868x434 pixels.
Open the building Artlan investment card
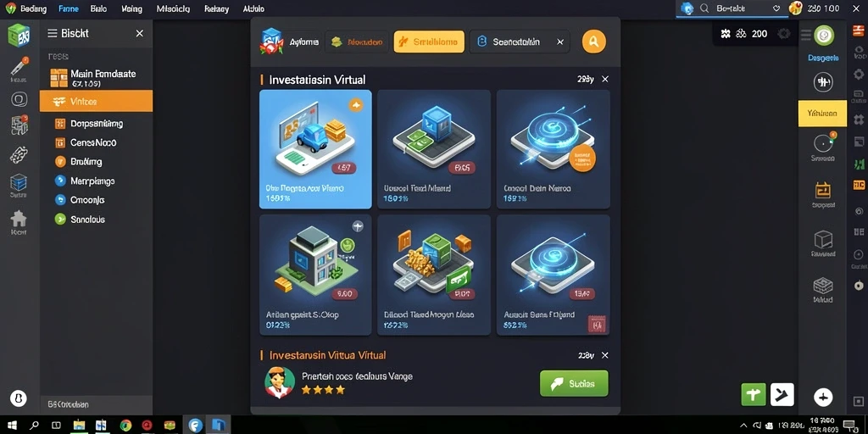pyautogui.click(x=315, y=275)
